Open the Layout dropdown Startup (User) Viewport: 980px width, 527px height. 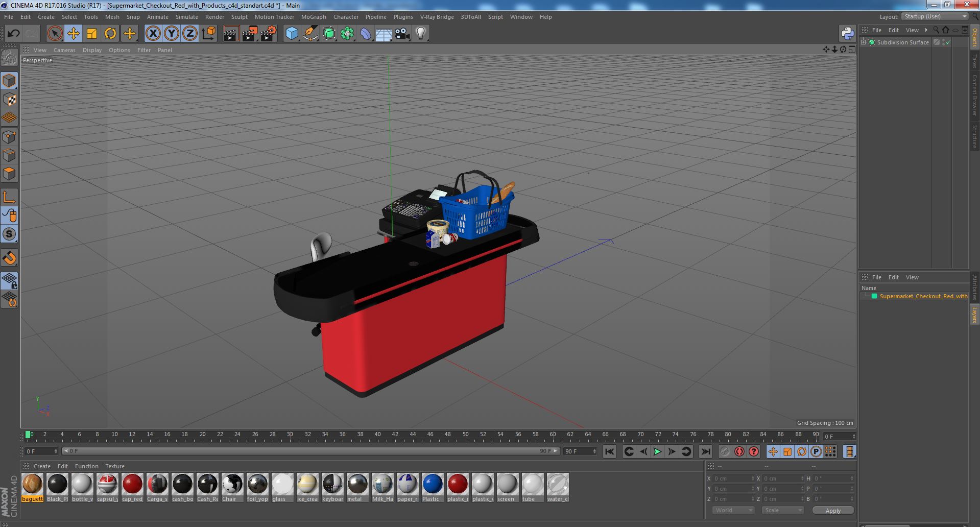[935, 17]
